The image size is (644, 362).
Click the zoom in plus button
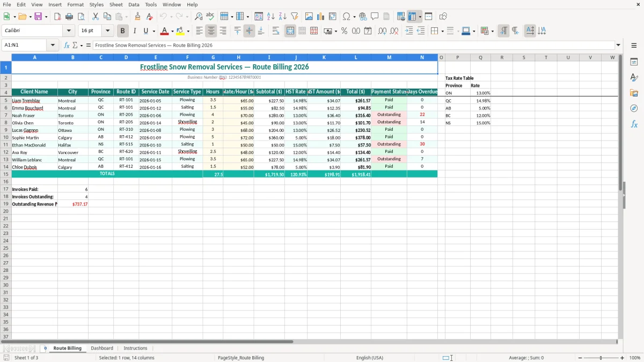coord(623,358)
